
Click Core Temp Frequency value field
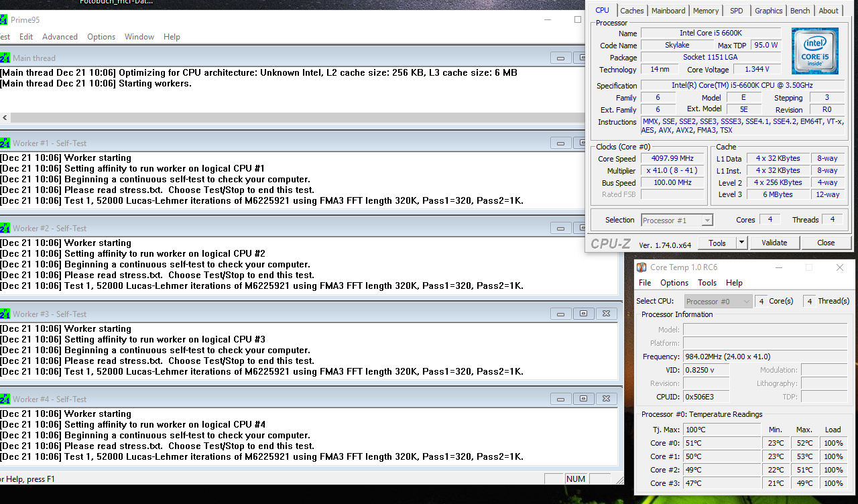click(x=767, y=357)
